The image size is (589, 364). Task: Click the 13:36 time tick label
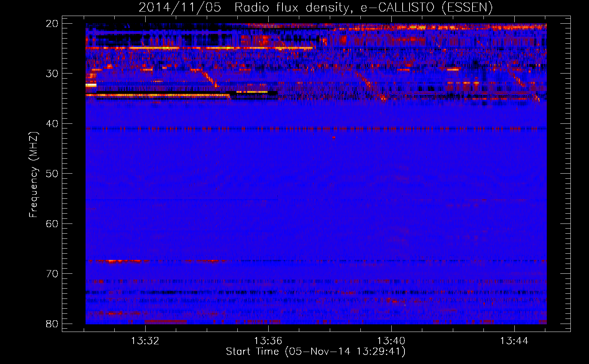click(x=268, y=341)
